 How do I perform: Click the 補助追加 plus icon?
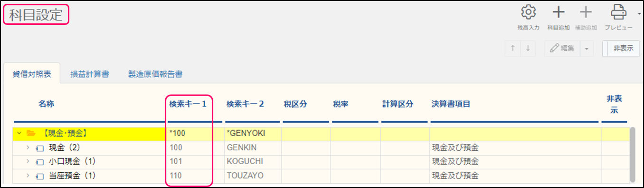pyautogui.click(x=587, y=12)
